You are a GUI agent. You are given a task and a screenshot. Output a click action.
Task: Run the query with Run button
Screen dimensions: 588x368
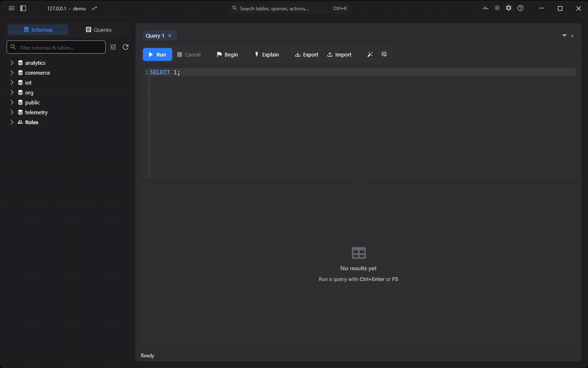pyautogui.click(x=158, y=54)
